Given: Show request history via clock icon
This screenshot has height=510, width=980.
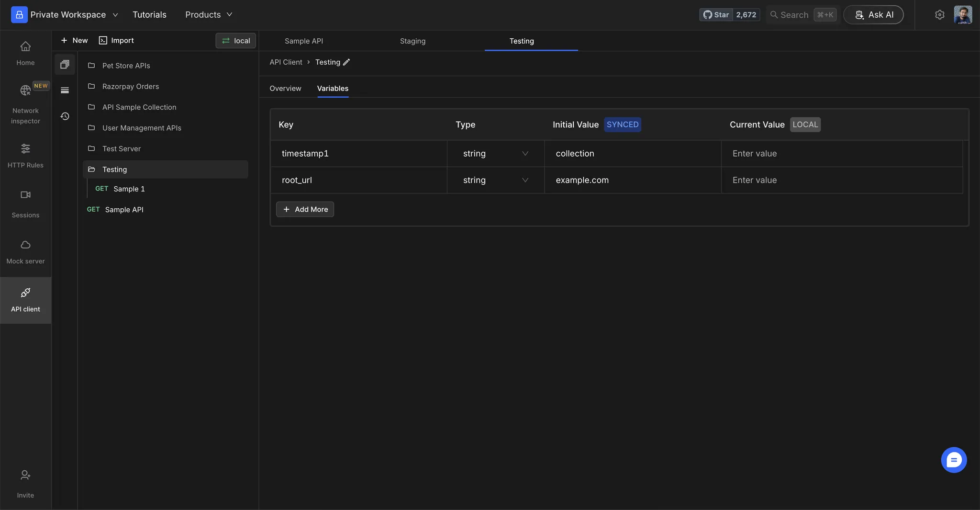Looking at the screenshot, I should [x=65, y=116].
